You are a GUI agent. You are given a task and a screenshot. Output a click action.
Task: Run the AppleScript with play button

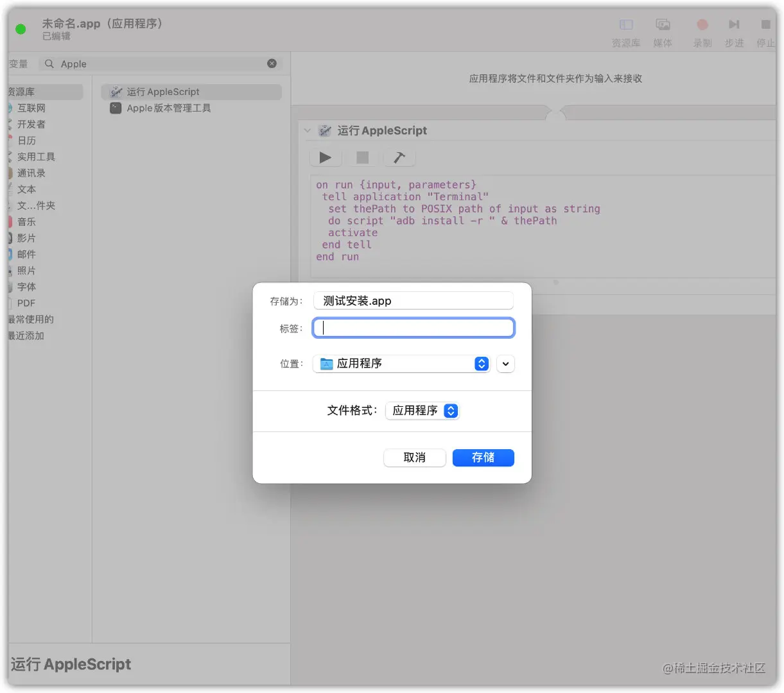click(325, 157)
